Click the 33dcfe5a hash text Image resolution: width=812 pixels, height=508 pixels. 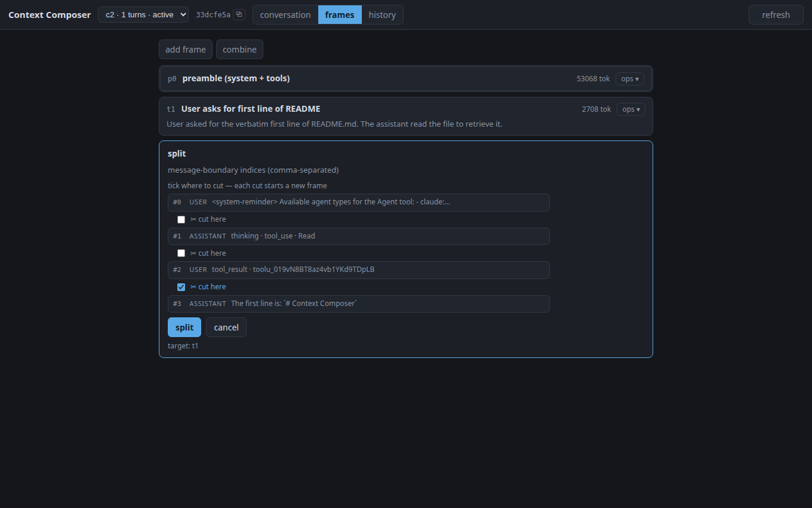(213, 15)
